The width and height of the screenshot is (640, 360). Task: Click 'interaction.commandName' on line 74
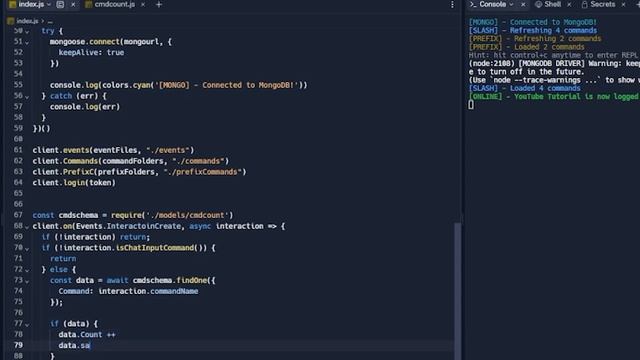click(x=149, y=291)
